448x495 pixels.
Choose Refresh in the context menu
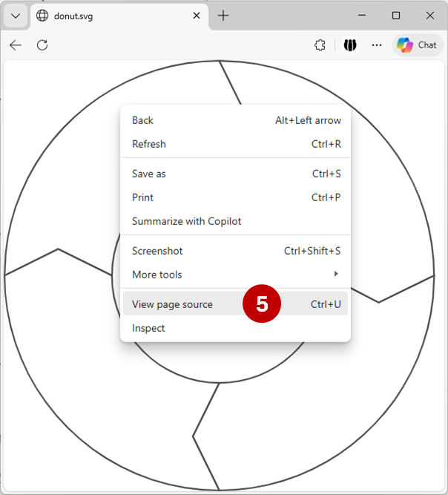click(235, 144)
